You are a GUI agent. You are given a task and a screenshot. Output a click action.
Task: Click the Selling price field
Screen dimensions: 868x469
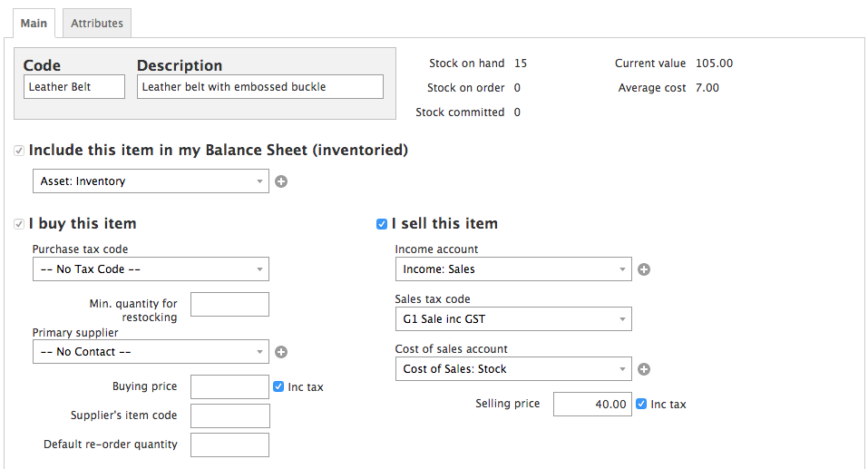tap(592, 404)
